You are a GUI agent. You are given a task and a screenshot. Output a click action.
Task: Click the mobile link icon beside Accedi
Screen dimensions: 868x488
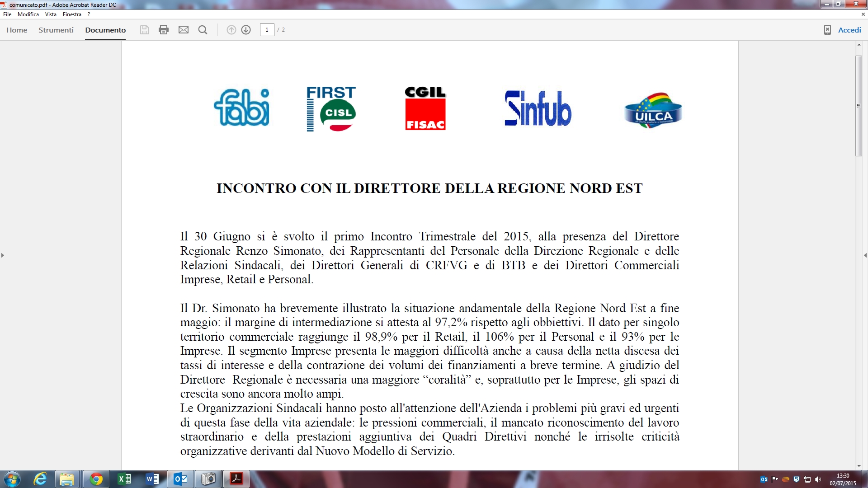point(827,30)
